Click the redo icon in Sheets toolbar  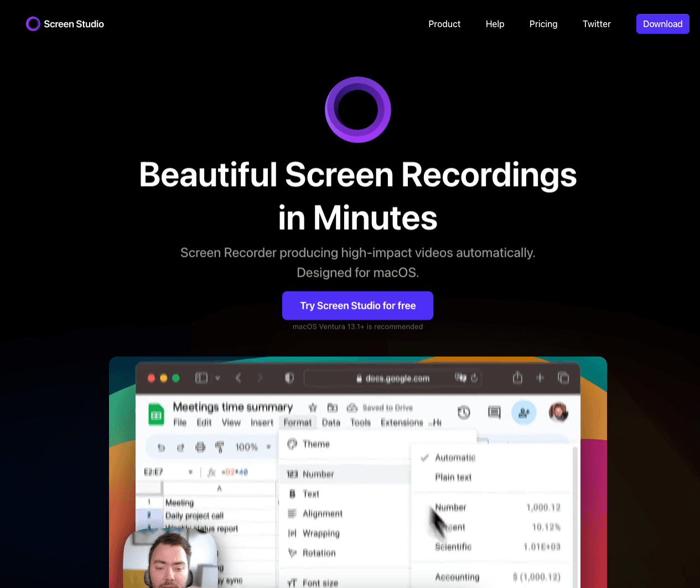point(180,447)
